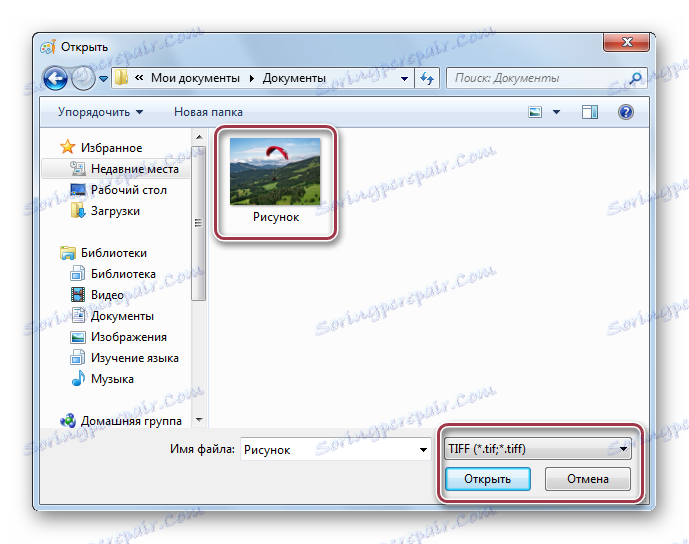Click the Изучение языка icon
689x544 pixels.
coord(77,357)
